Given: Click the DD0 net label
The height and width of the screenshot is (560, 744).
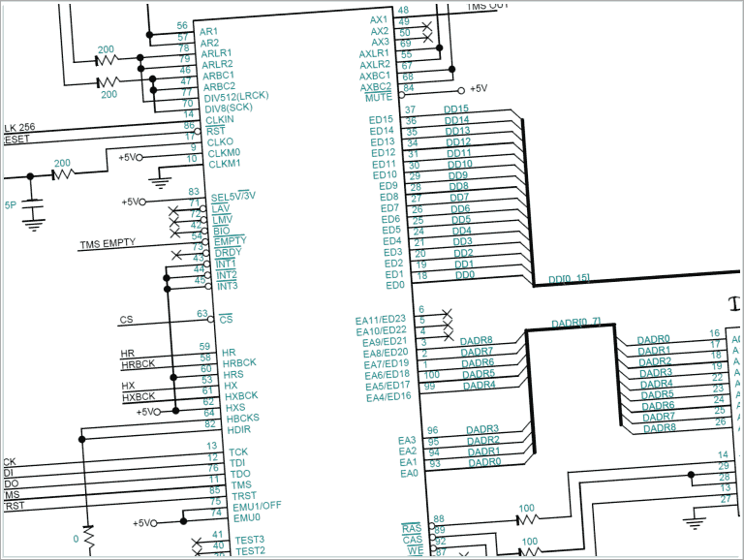Looking at the screenshot, I should (465, 275).
